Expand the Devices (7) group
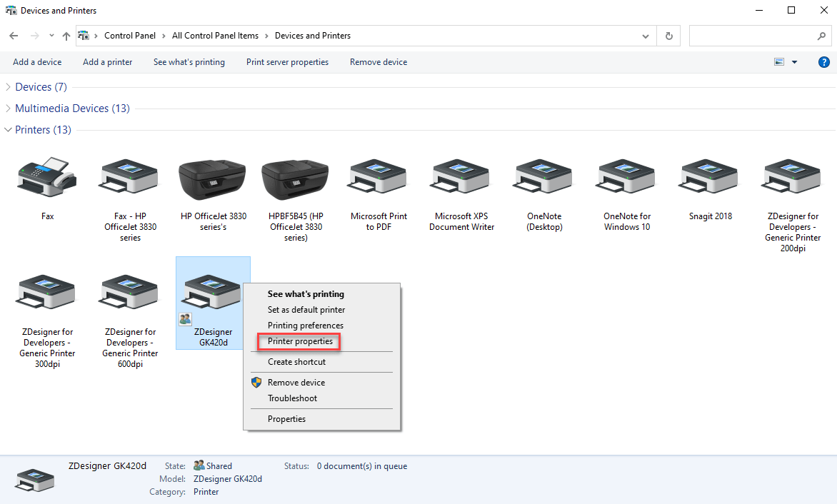 pos(8,87)
